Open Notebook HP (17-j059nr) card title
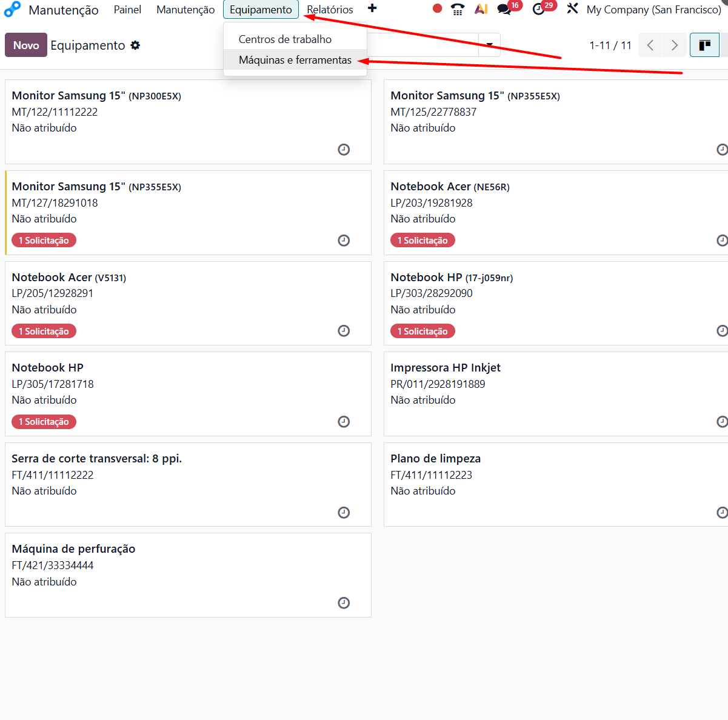The image size is (728, 720). [452, 278]
